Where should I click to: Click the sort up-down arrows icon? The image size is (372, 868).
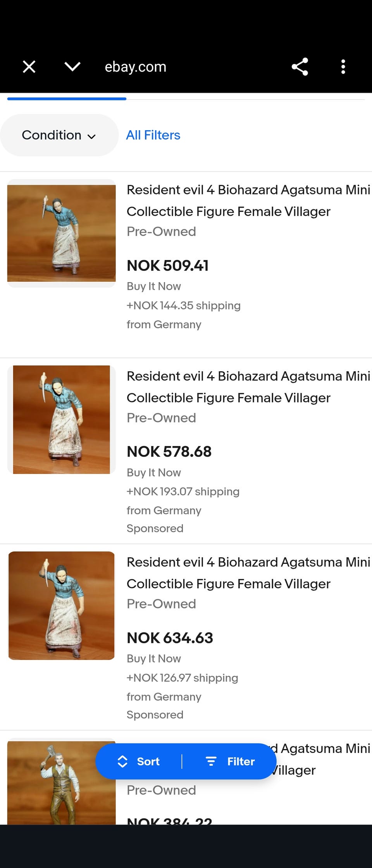click(x=122, y=761)
